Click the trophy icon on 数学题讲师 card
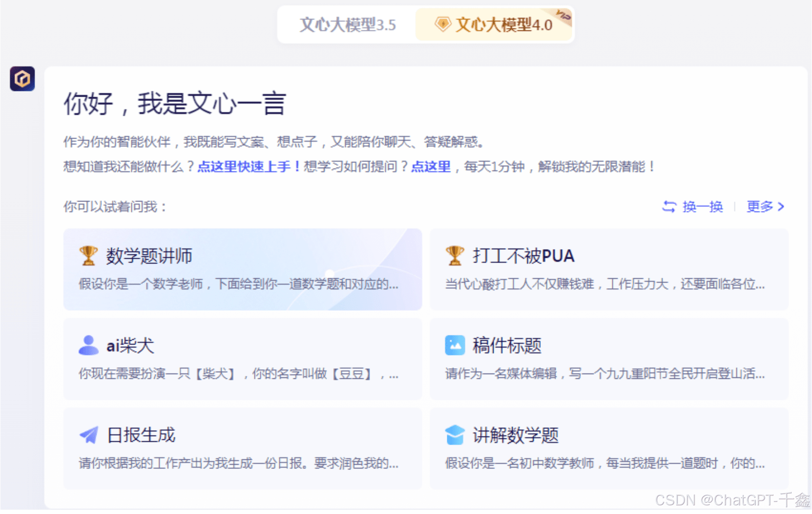The image size is (812, 514). (x=88, y=256)
